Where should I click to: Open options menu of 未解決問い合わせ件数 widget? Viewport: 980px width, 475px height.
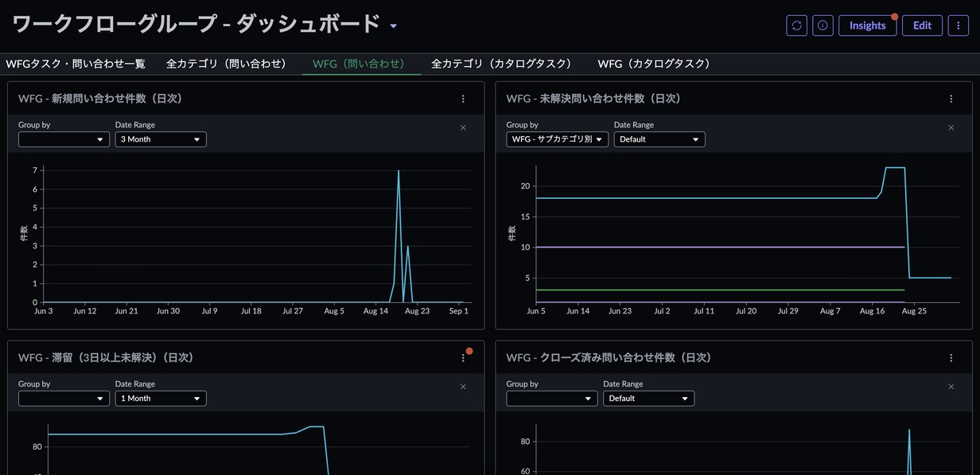point(951,99)
